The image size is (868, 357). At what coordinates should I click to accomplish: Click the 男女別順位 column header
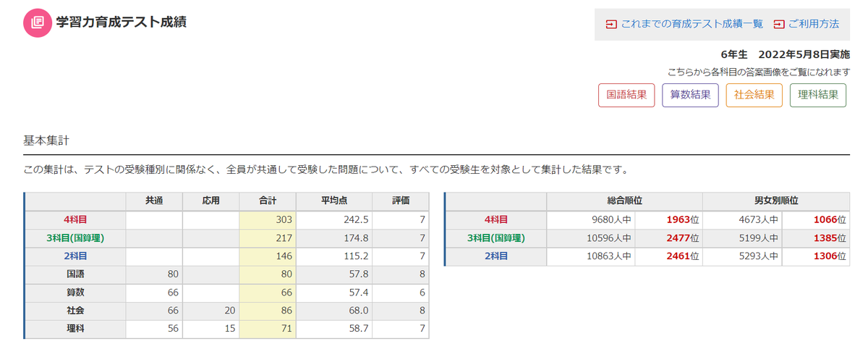point(776,201)
